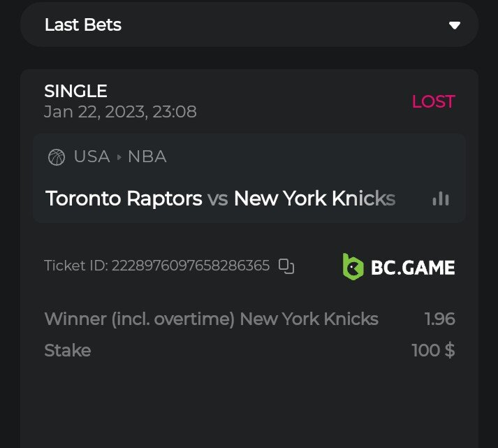Screen dimensions: 498x448
Task: Click the 100 $ stake amount
Action: click(433, 350)
